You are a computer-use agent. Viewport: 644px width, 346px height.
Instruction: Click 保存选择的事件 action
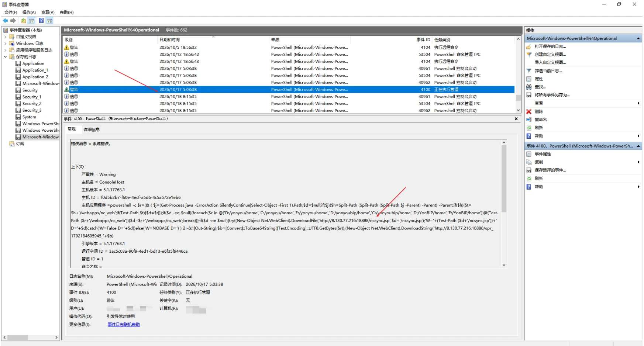point(550,170)
